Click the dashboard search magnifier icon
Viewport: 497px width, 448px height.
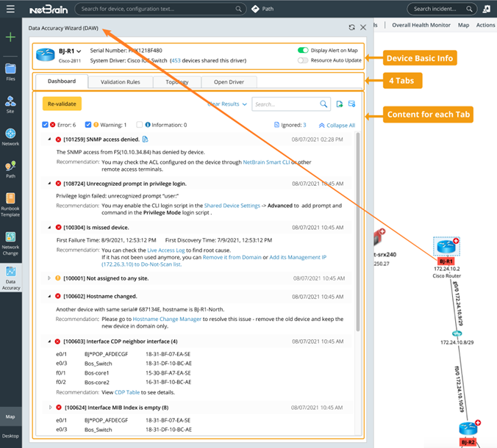[x=323, y=104]
